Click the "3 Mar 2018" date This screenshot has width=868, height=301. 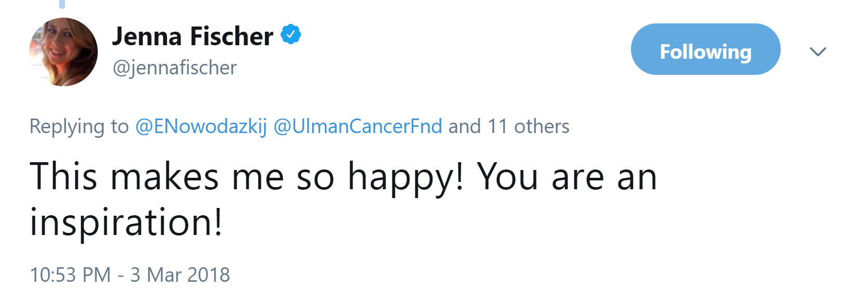coord(180,274)
